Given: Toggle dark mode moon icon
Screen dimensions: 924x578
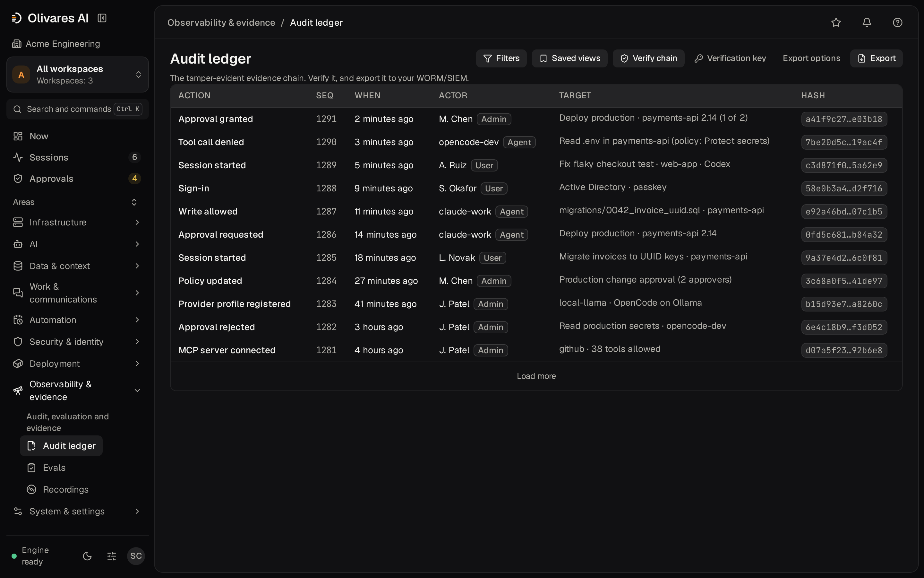Looking at the screenshot, I should click(88, 556).
